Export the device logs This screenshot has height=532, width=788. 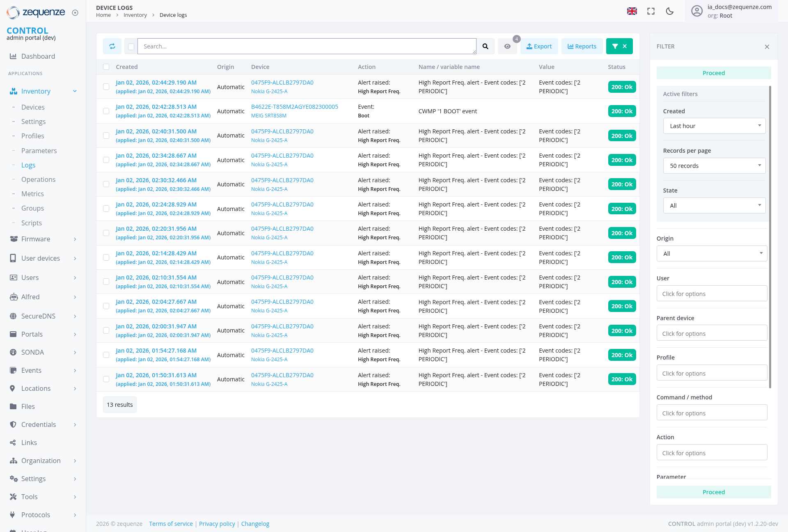point(539,46)
